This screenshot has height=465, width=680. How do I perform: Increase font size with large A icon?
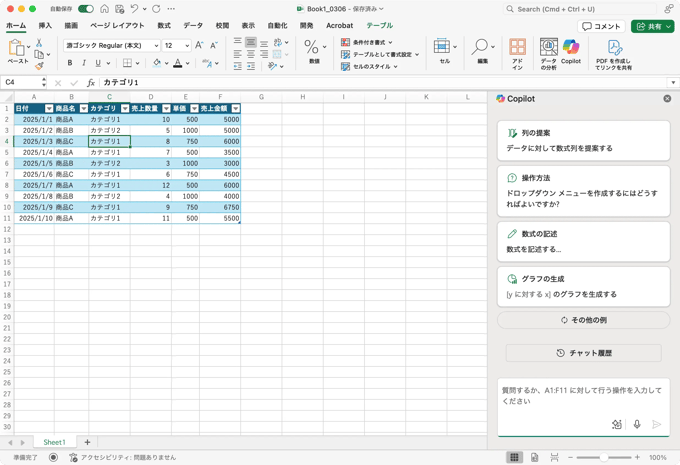point(199,45)
